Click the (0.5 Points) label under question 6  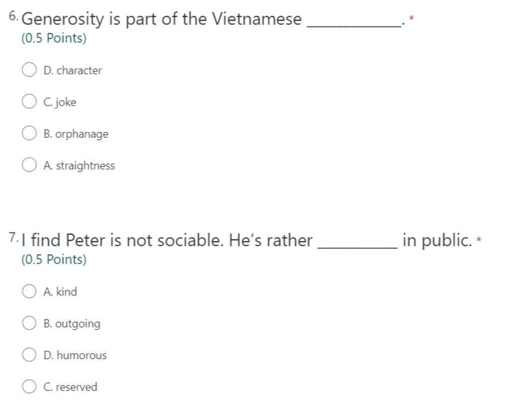[54, 38]
